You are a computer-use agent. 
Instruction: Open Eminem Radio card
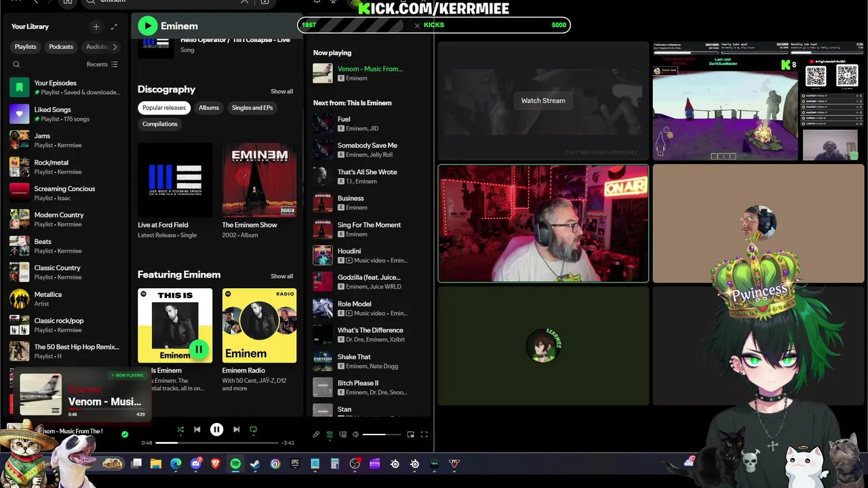pos(259,340)
